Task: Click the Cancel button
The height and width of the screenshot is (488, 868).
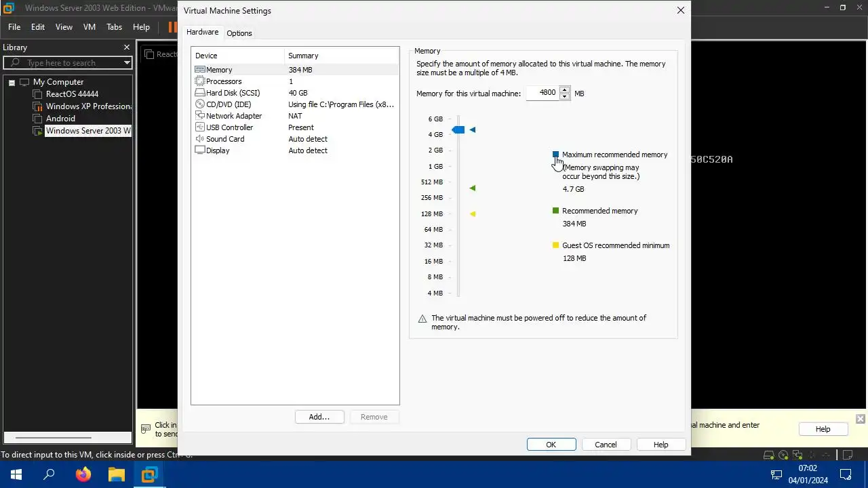Action: 606,445
